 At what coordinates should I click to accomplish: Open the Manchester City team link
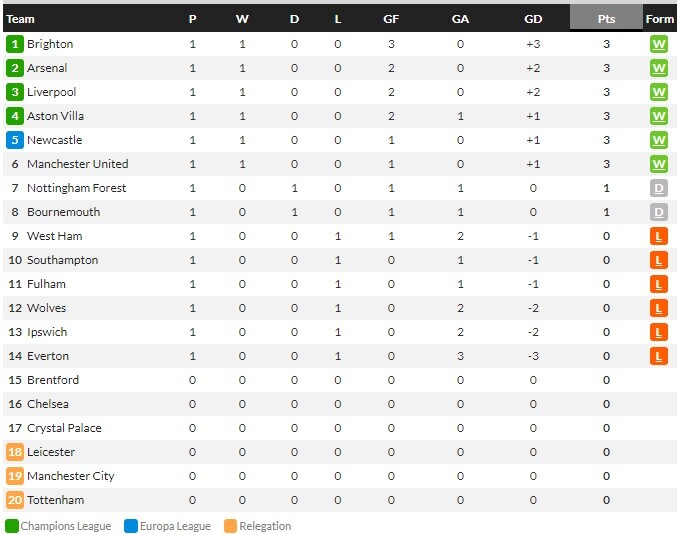click(x=71, y=476)
